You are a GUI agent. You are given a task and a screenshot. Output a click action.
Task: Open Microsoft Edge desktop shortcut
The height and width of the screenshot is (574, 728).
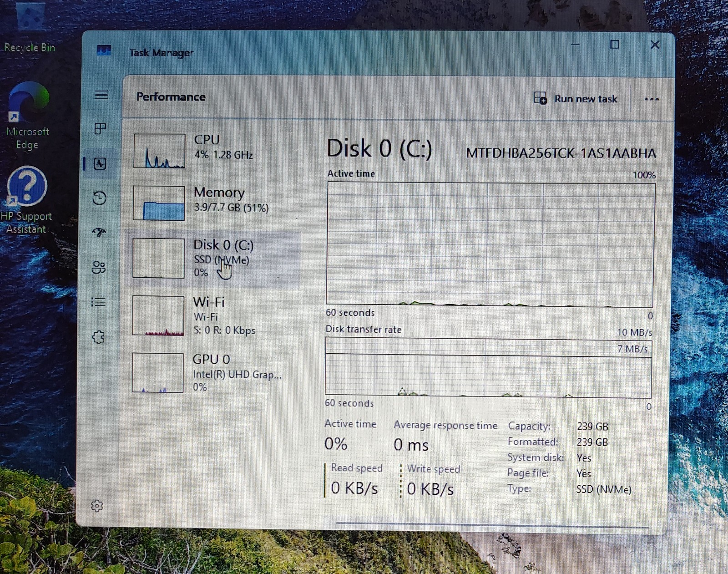coord(28,116)
